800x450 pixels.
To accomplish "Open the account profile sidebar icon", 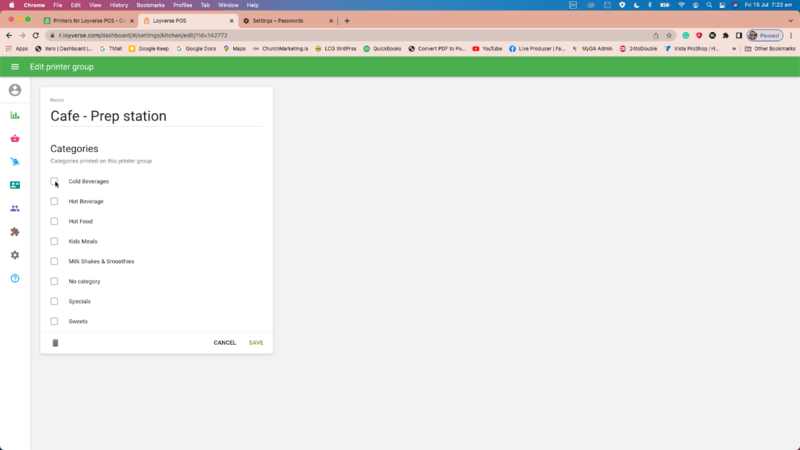I will [x=15, y=90].
